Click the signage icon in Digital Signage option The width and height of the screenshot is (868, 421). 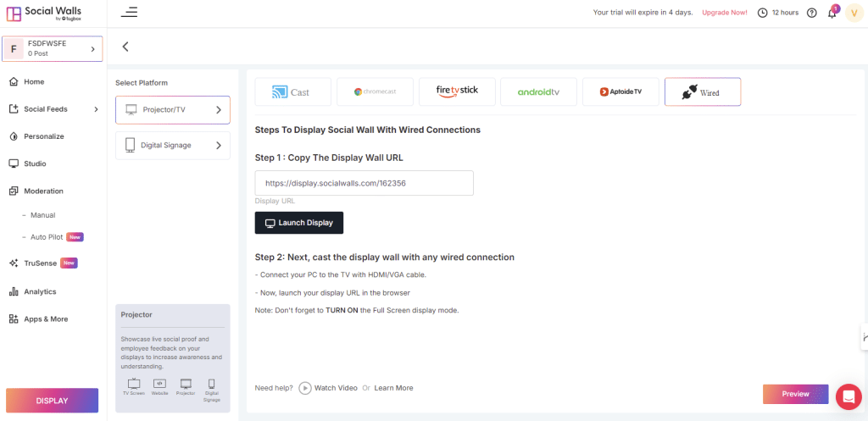point(131,146)
